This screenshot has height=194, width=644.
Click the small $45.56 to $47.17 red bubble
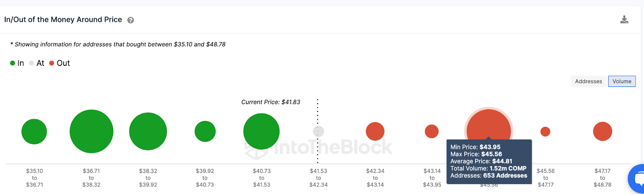coord(545,131)
